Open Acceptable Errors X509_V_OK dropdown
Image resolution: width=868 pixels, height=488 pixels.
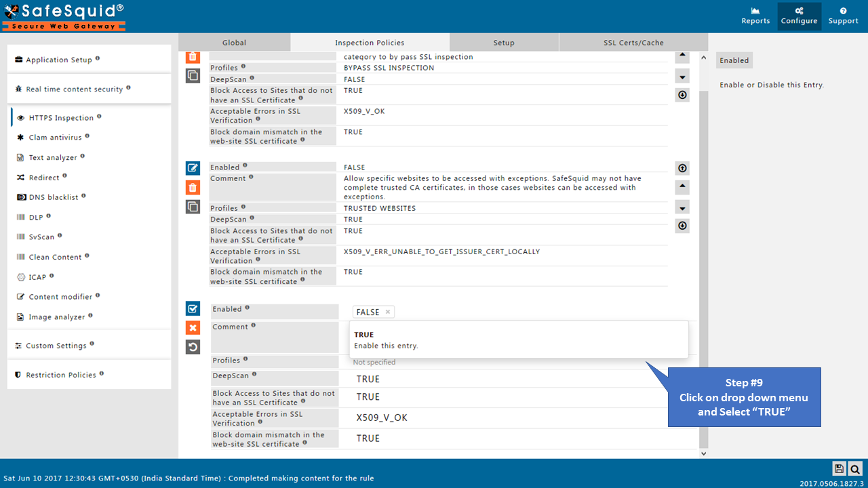coord(509,418)
